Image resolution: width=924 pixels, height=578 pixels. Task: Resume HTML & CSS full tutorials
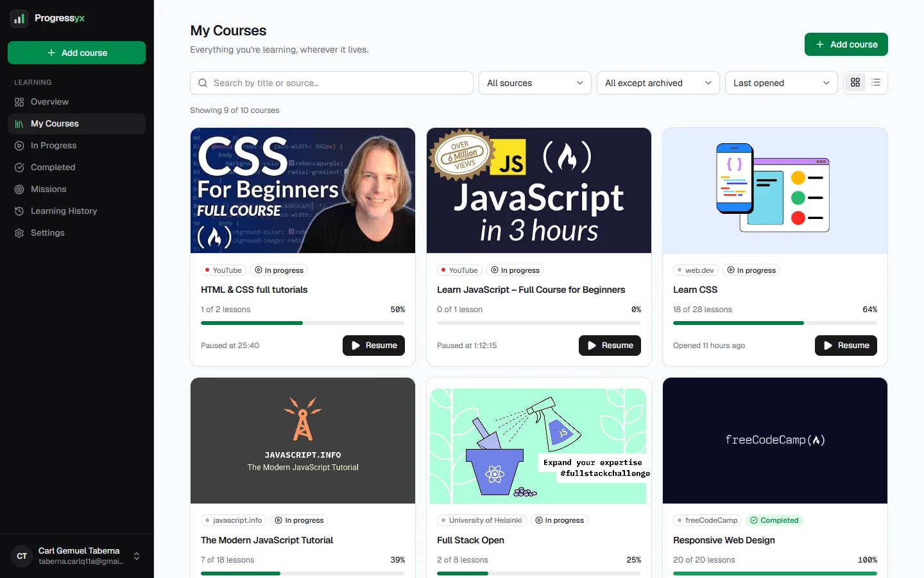[373, 346]
